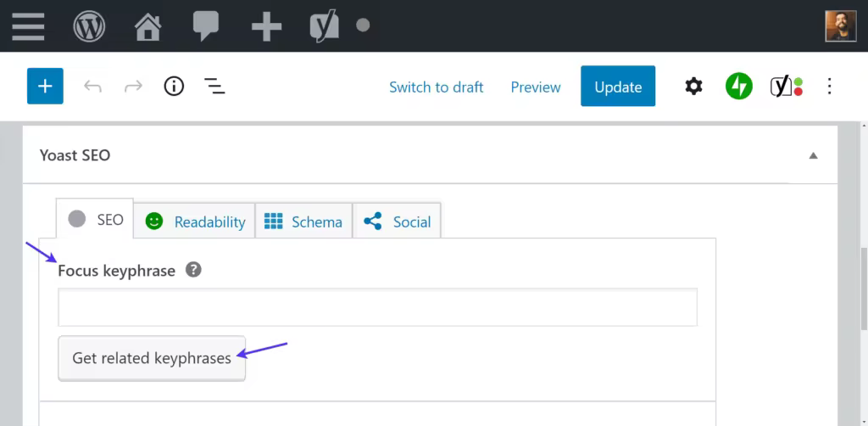Screen dimensions: 868x426
Task: Click the WordPress logo icon
Action: [89, 26]
